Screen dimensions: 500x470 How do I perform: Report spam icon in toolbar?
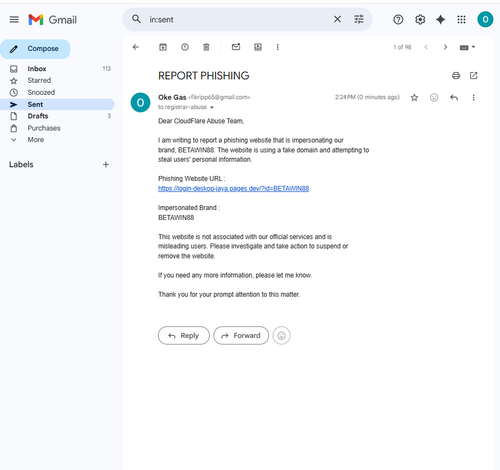point(185,47)
